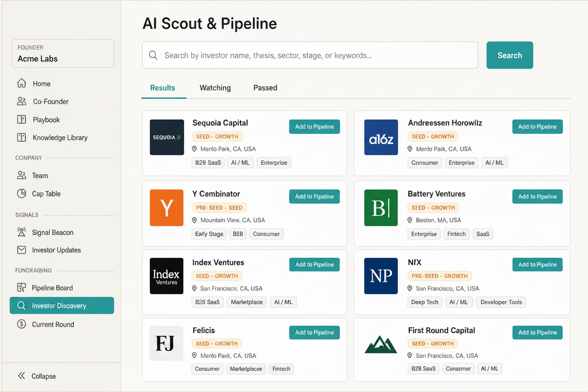Open Current Round dollar icon
Screen dimensions: 588x392
(x=22, y=324)
